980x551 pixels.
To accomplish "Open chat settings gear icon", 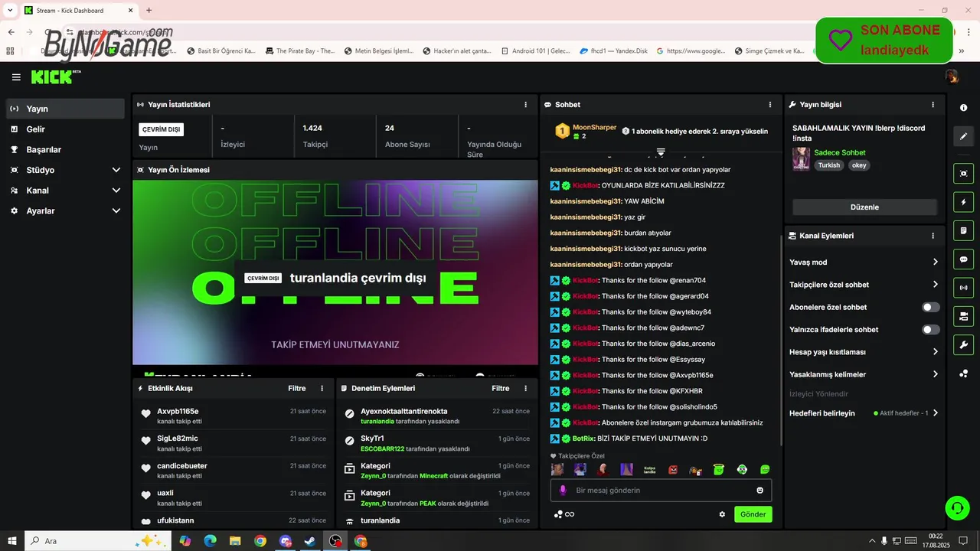I will tap(722, 514).
